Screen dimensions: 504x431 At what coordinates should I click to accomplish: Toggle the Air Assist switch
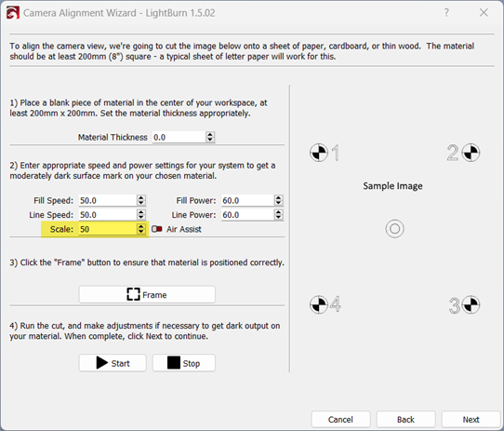pyautogui.click(x=157, y=229)
